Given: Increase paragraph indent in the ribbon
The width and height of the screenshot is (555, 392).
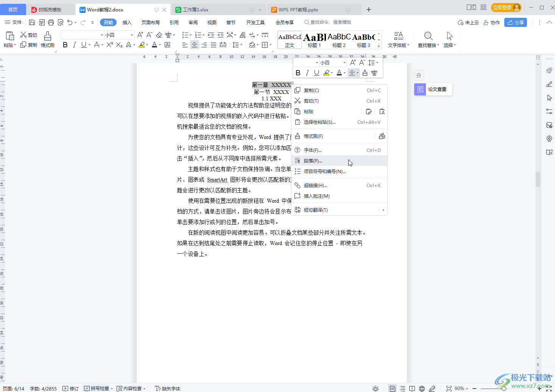Looking at the screenshot, I should (x=220, y=35).
